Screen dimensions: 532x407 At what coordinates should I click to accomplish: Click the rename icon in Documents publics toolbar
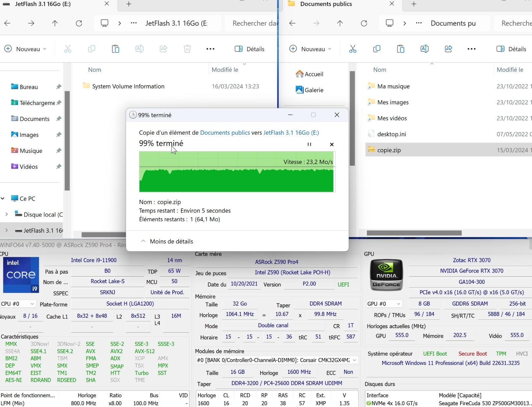tap(424, 49)
